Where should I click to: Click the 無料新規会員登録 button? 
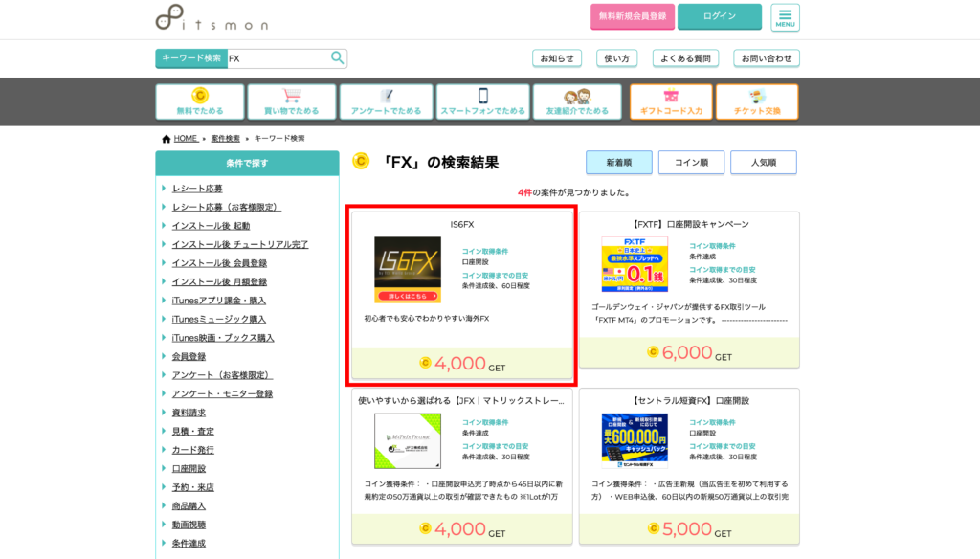point(633,16)
